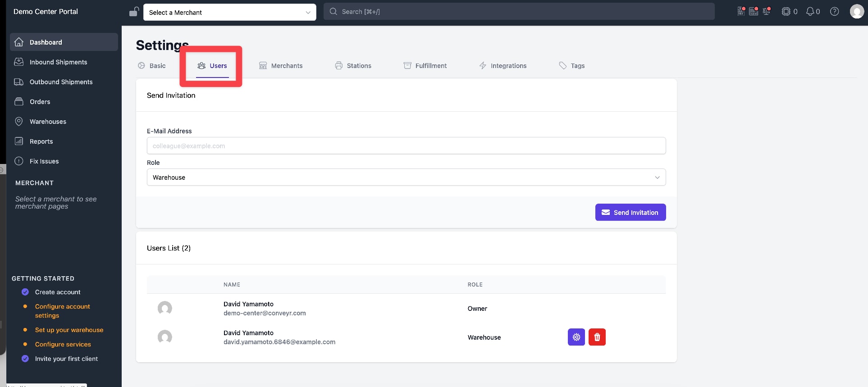Go to Orders in sidebar
Viewport: 868px width, 387px height.
click(x=64, y=101)
